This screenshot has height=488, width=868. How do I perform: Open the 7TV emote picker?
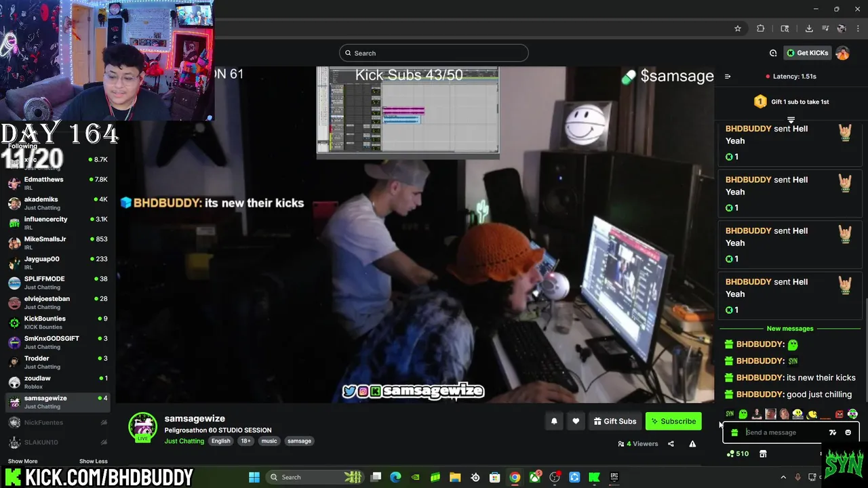(x=833, y=432)
